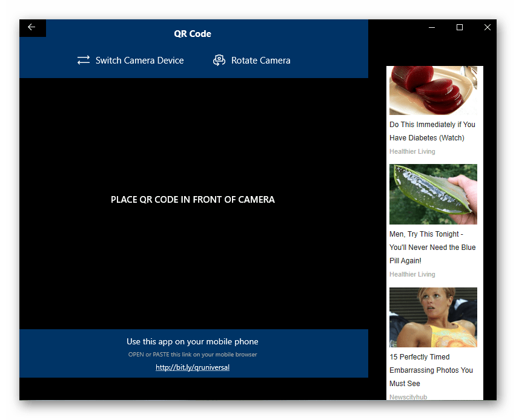Click 'Healthier Living' under the diabetes ad
The height and width of the screenshot is (420, 516).
tap(412, 152)
